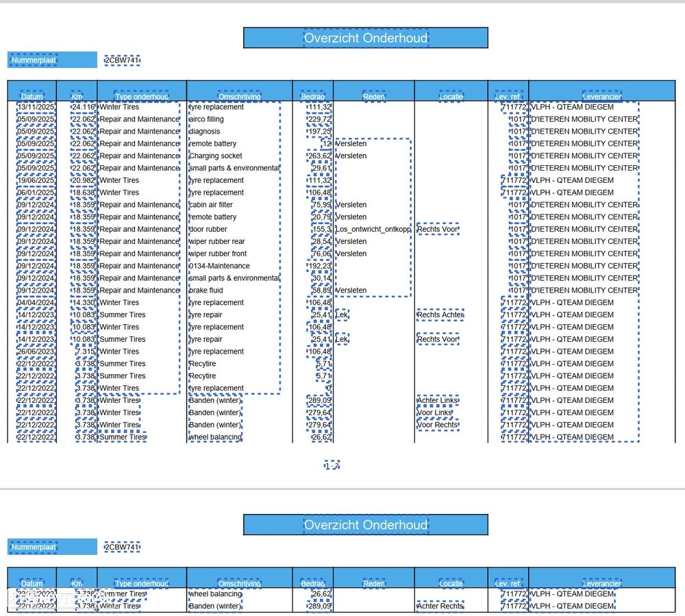The image size is (685, 616).
Task: Click the amount 229,72
Action: [319, 119]
